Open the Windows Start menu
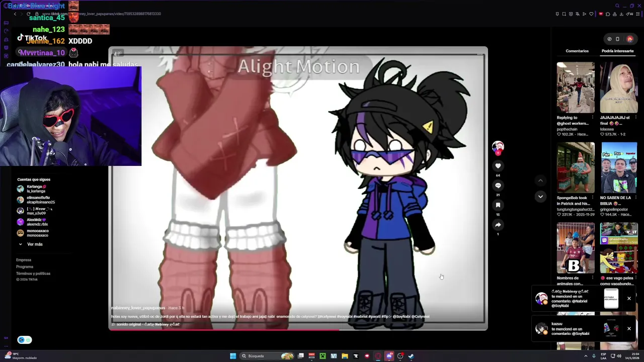 tap(233, 356)
